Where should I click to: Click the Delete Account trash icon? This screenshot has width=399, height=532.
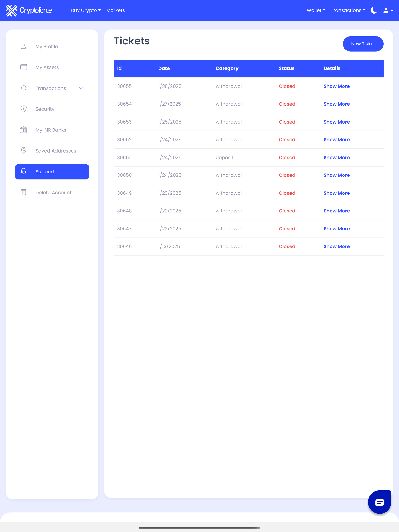[x=24, y=192]
